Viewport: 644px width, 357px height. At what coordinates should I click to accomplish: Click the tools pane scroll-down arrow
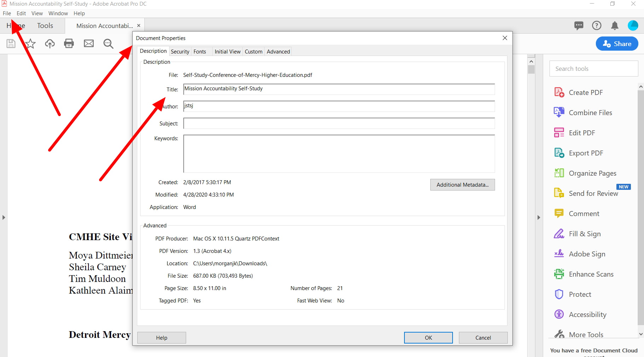tap(641, 334)
